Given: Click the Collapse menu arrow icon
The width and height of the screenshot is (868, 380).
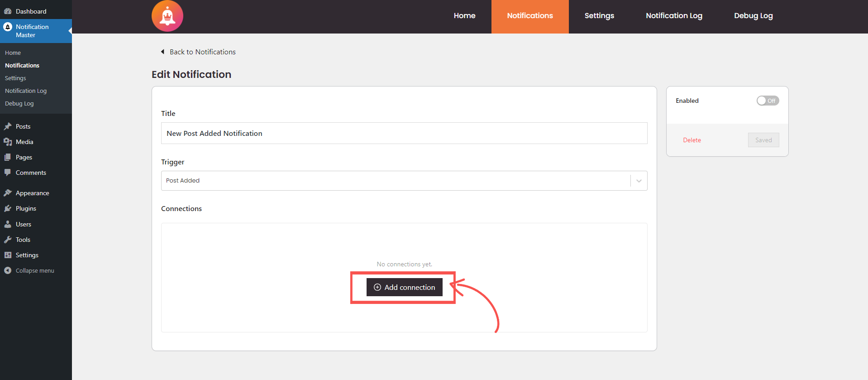Looking at the screenshot, I should click(8, 270).
